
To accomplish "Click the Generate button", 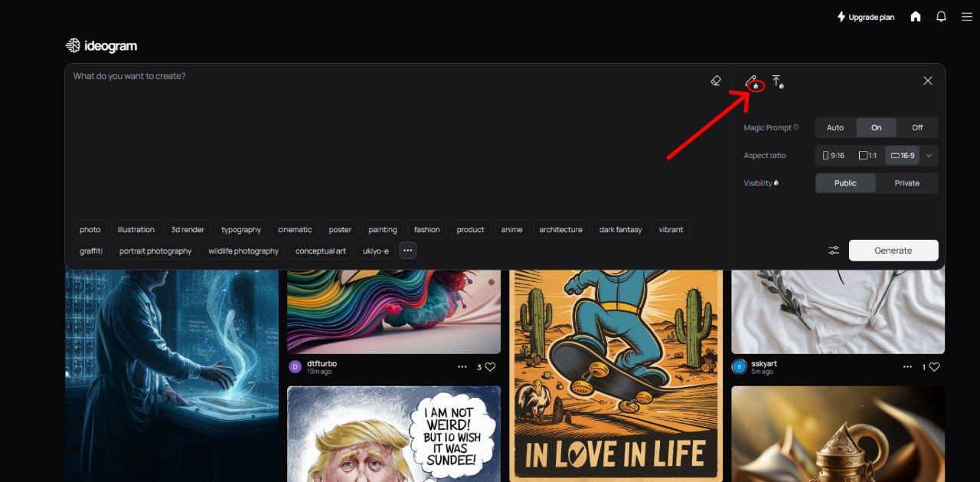I will [893, 251].
